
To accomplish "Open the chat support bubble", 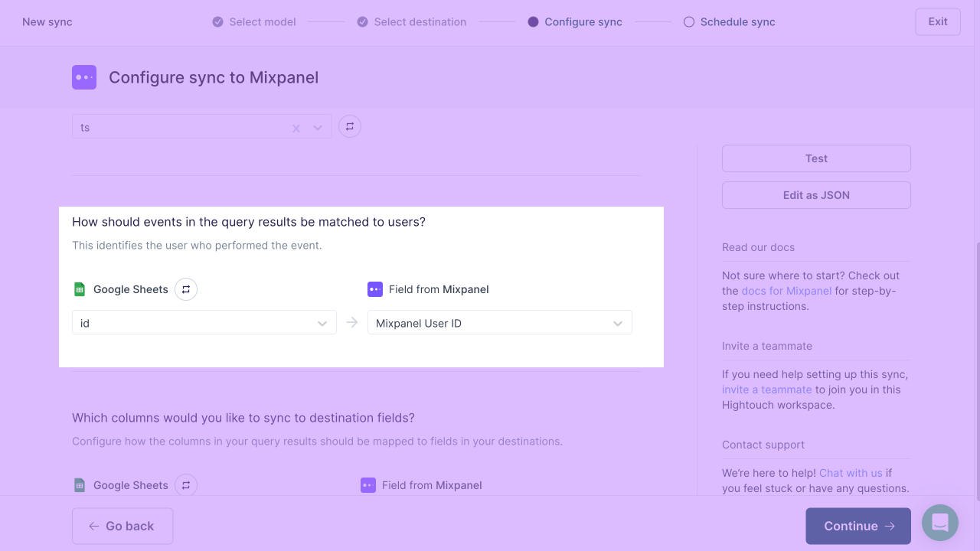I will pos(940,523).
